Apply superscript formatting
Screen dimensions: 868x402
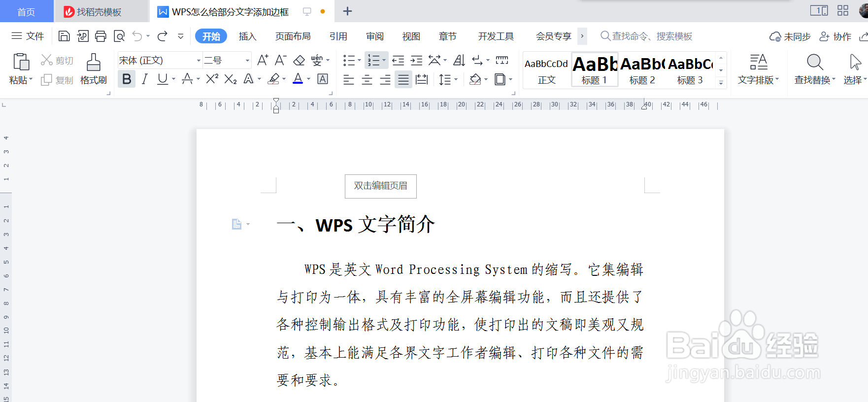click(x=212, y=79)
